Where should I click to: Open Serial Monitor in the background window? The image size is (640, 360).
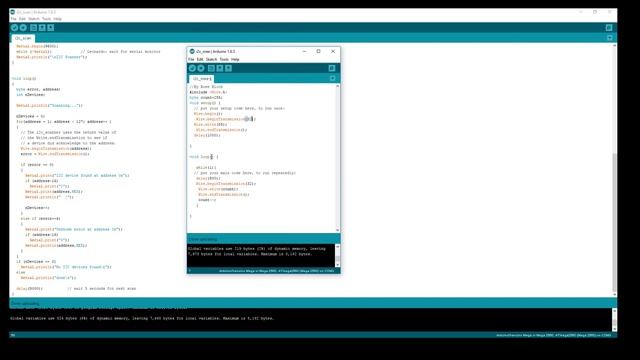[609, 28]
